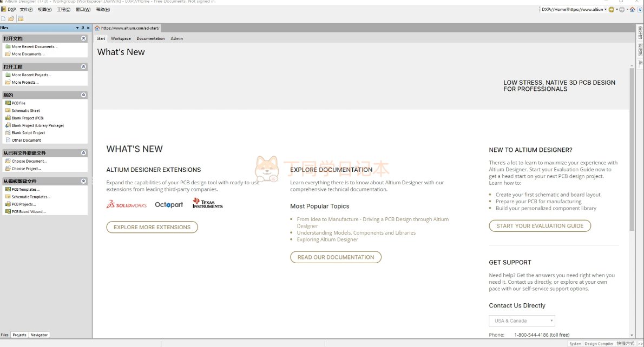Click the browser forward arrow icon
Image resolution: width=644 pixels, height=347 pixels.
pyautogui.click(x=622, y=9)
